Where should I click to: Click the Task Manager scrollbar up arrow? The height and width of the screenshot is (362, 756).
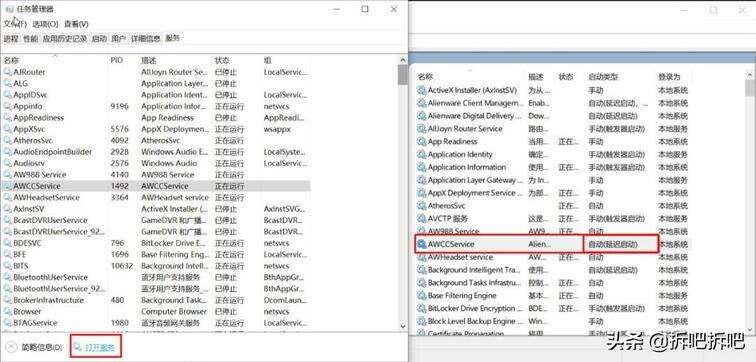pos(403,60)
